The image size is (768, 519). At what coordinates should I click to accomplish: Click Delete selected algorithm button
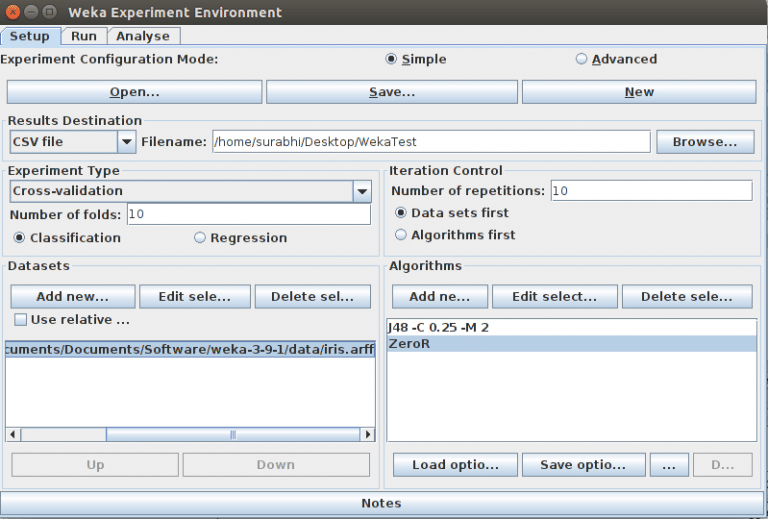[x=687, y=297]
